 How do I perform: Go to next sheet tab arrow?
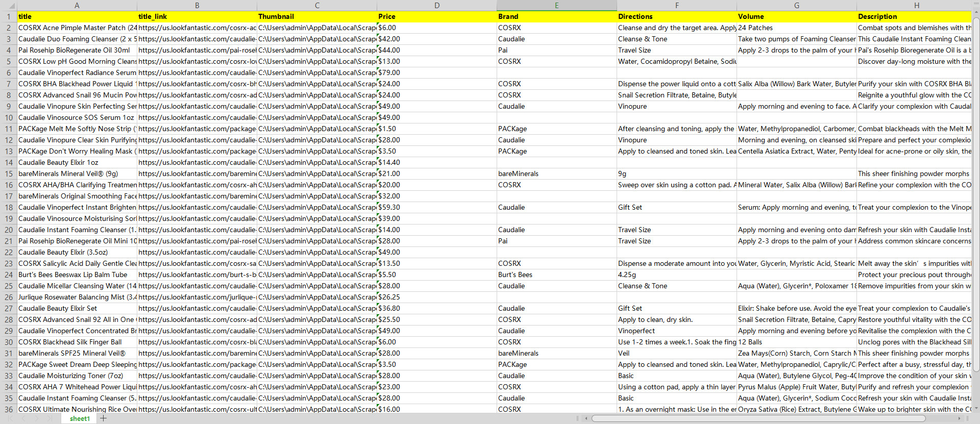(36, 418)
